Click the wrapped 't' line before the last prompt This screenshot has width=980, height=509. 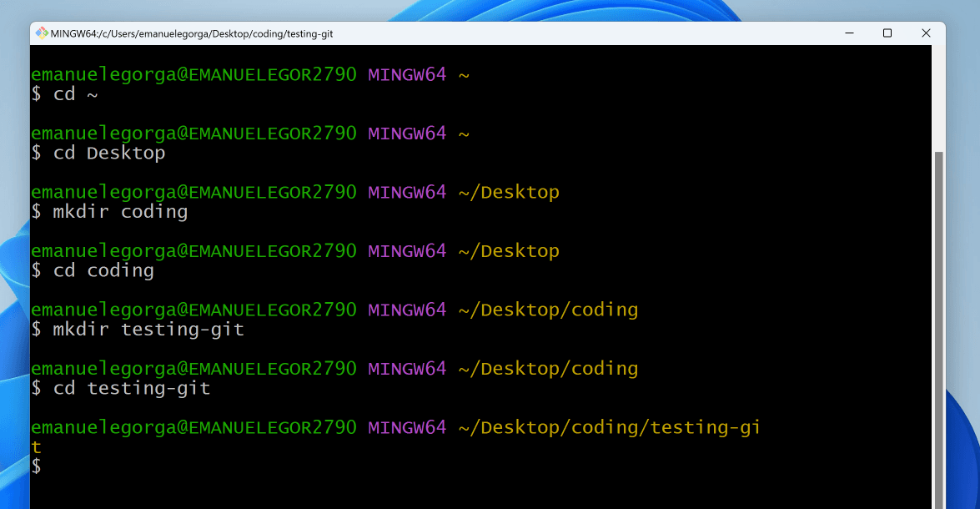[x=36, y=447]
